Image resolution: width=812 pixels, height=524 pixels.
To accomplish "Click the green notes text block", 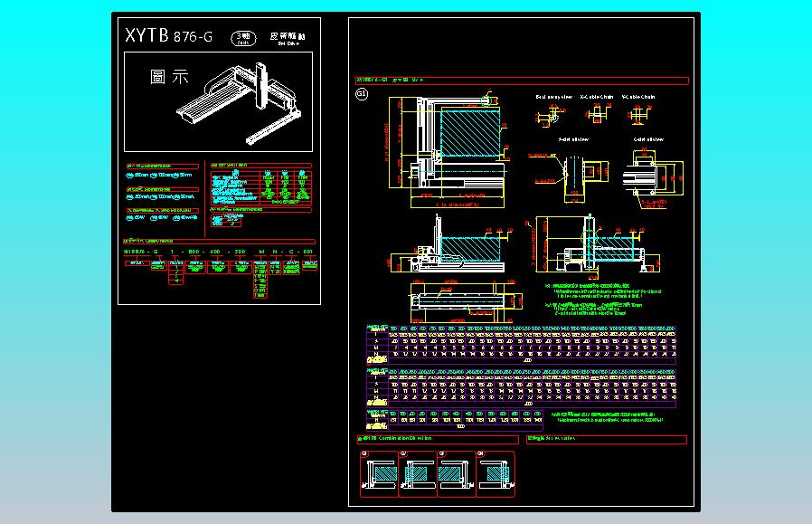I will (x=602, y=300).
